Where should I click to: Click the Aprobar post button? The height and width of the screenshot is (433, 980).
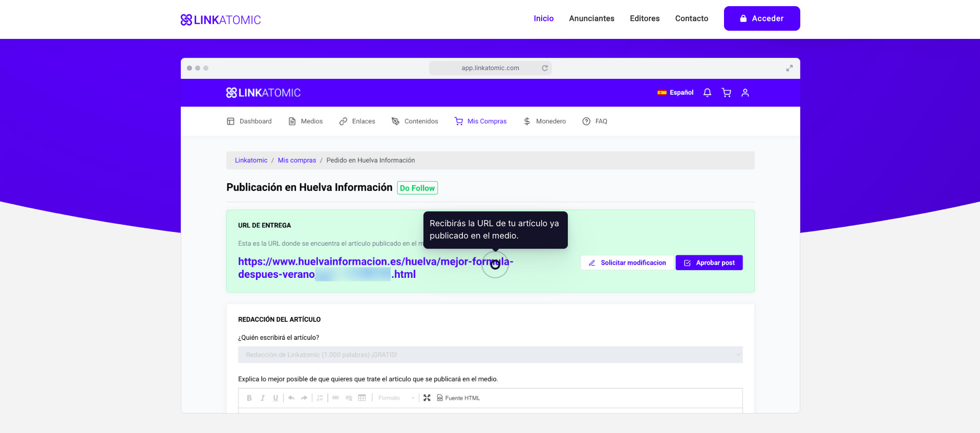tap(709, 263)
